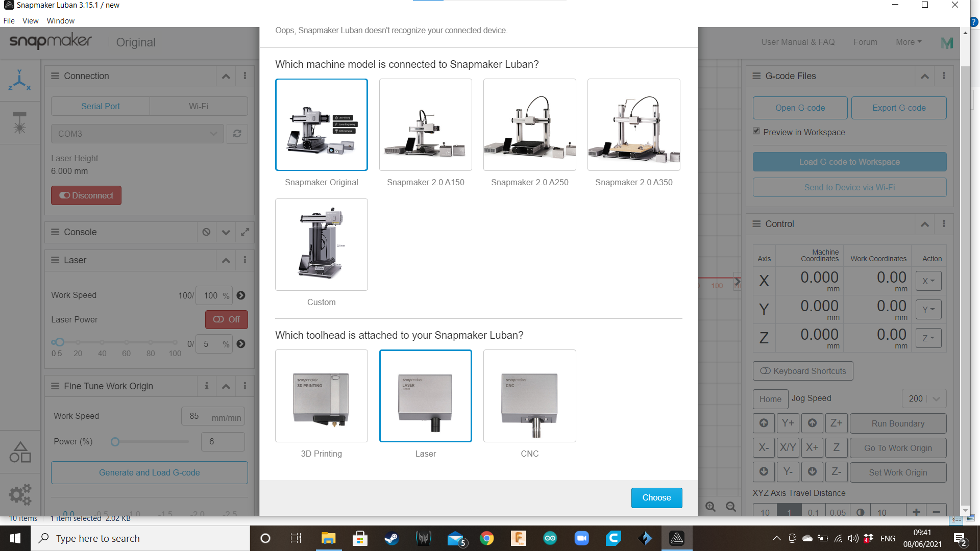
Task: Select the CNC toolhead option
Action: [x=529, y=396]
